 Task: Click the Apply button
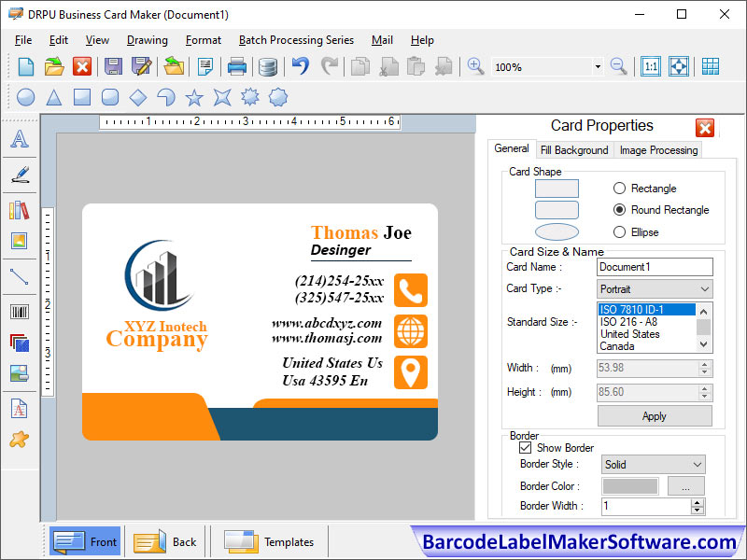[x=655, y=416]
